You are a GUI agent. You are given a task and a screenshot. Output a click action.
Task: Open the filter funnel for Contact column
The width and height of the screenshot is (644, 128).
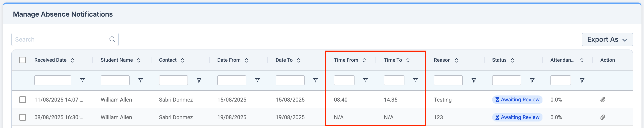199,80
